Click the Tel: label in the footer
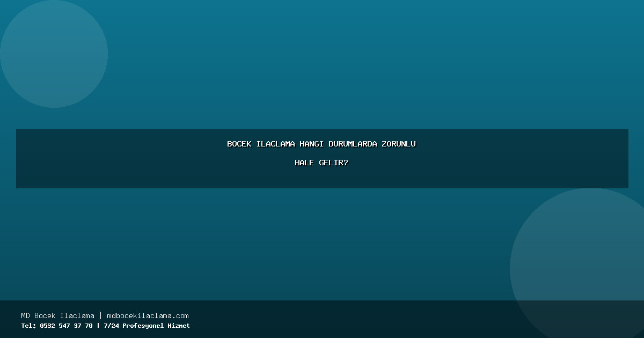 click(28, 326)
